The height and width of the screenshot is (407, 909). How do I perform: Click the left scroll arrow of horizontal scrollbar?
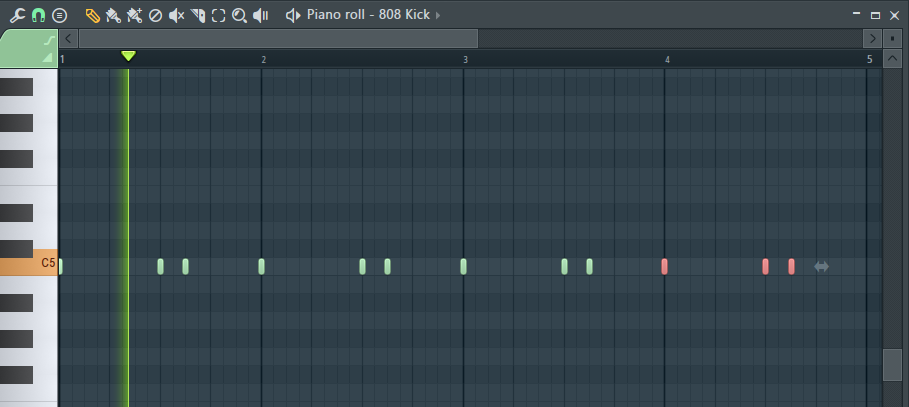[x=68, y=39]
